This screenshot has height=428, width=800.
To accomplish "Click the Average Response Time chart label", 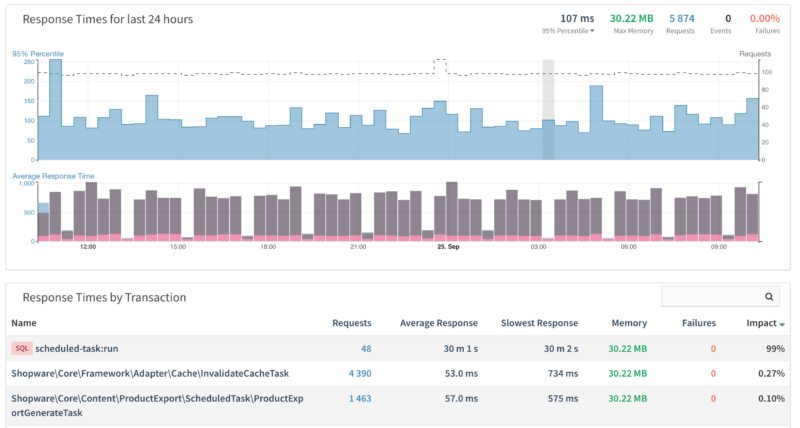I will [53, 176].
